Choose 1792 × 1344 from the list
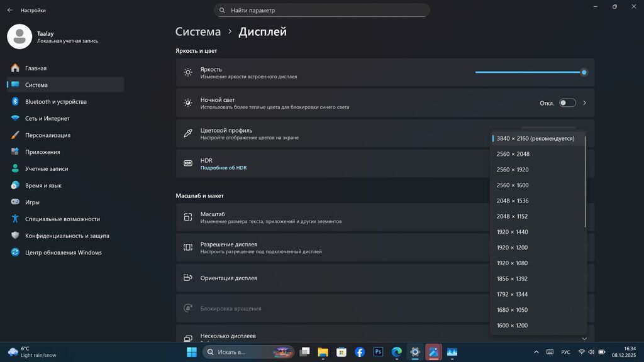644x362 pixels. coord(538,294)
